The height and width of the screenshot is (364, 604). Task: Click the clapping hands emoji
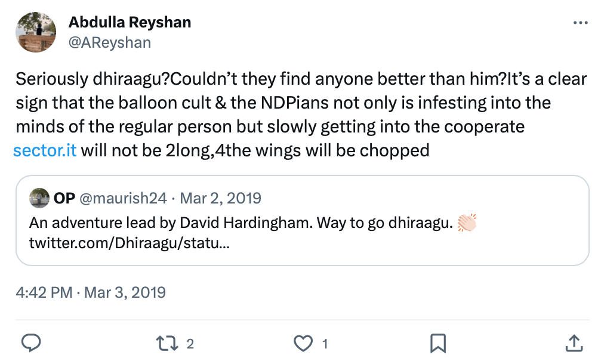(x=467, y=224)
